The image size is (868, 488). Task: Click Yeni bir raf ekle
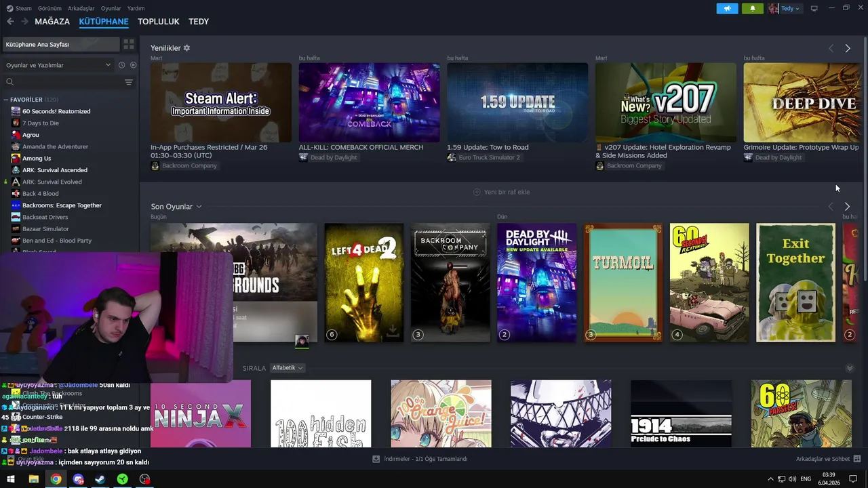(502, 192)
